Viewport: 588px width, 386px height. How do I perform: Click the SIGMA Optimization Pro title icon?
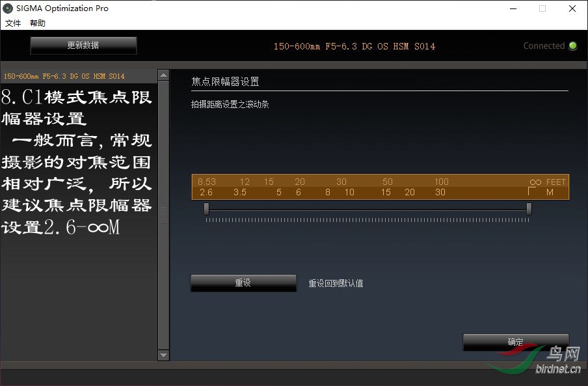[x=8, y=8]
